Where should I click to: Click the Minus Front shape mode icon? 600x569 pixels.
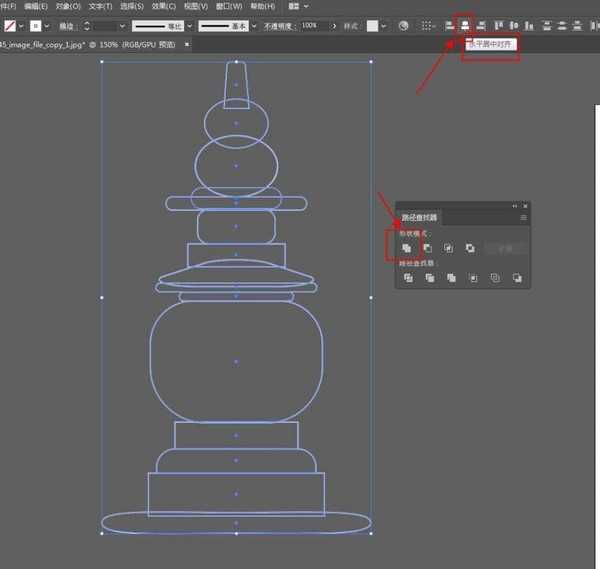point(428,247)
